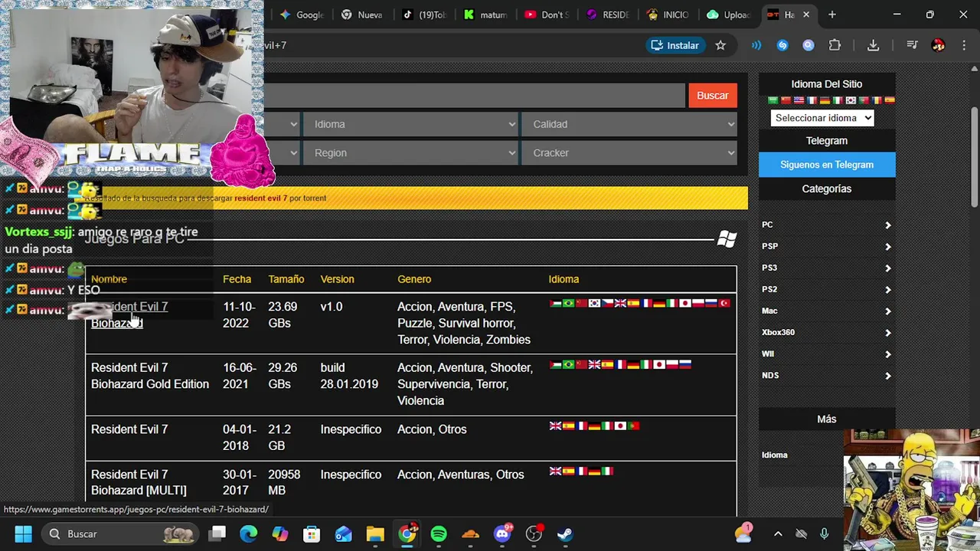Viewport: 980px width, 551px height.
Task: Click the Windows logo beside Juegos Para PC
Action: pos(727,240)
